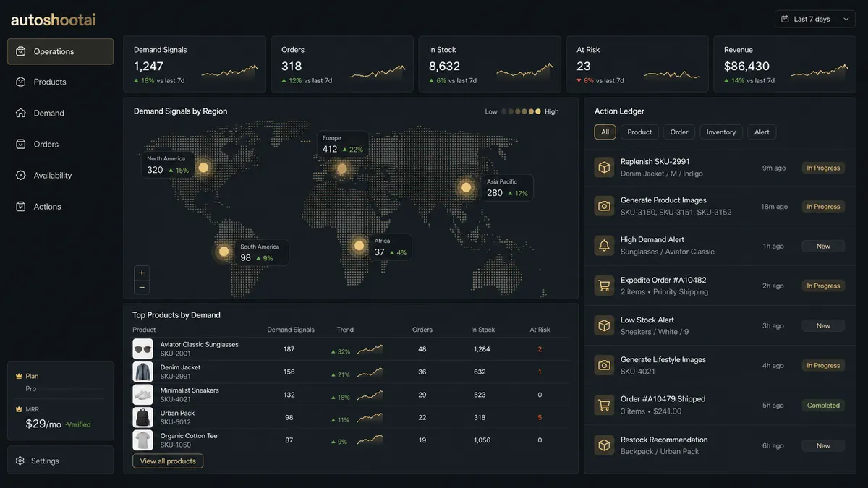Image resolution: width=868 pixels, height=488 pixels.
Task: Click Completed status for Order #A10479 Shipped
Action: tap(823, 406)
